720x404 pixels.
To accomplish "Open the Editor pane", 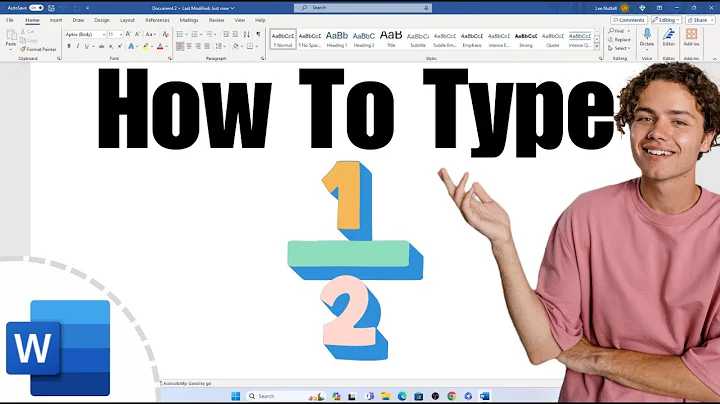I will tap(669, 37).
